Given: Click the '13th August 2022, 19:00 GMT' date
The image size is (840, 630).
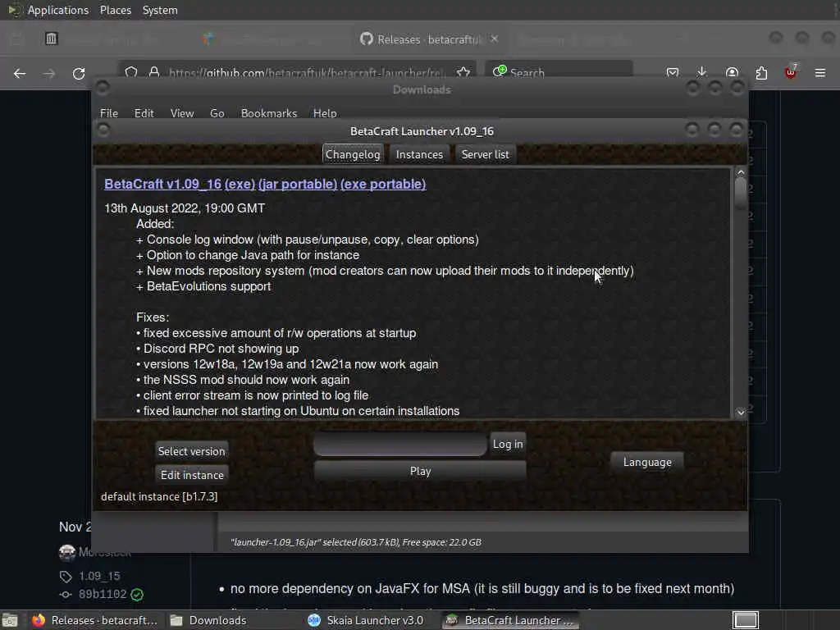Looking at the screenshot, I should [x=185, y=208].
